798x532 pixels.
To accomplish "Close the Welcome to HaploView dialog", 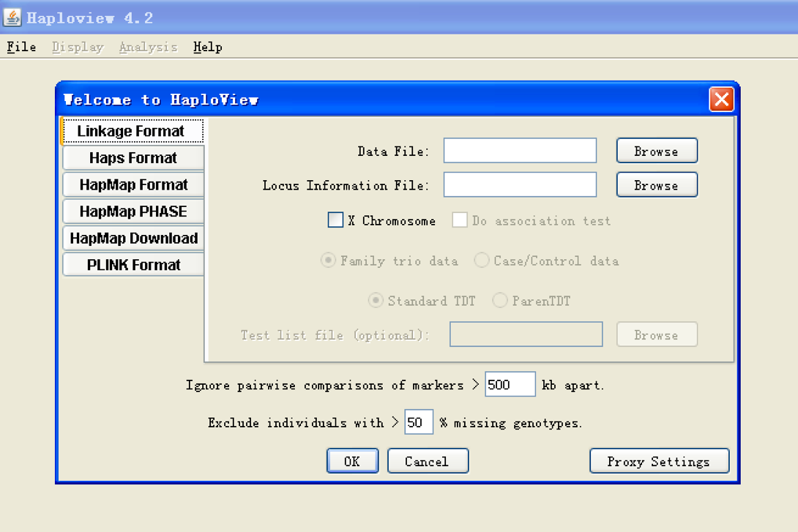I will pos(721,100).
